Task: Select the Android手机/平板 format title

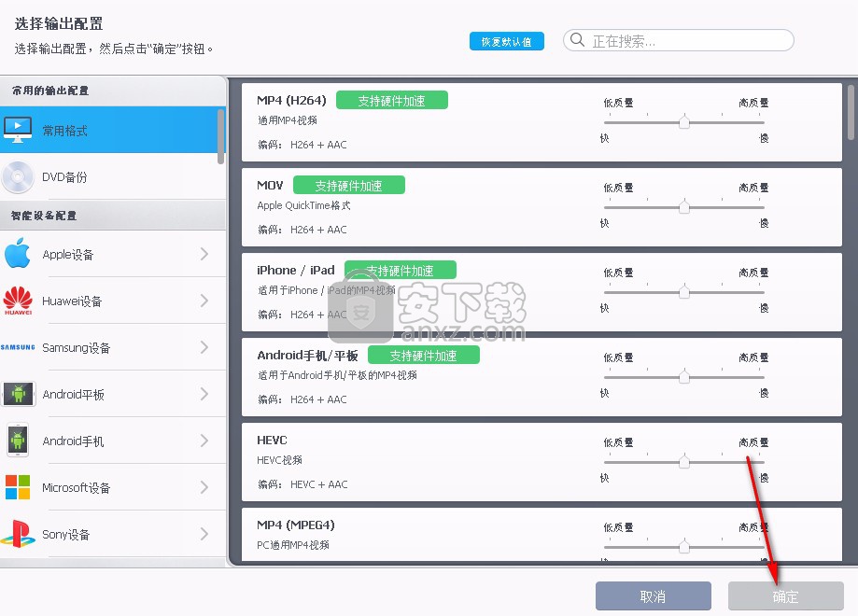Action: click(x=307, y=355)
